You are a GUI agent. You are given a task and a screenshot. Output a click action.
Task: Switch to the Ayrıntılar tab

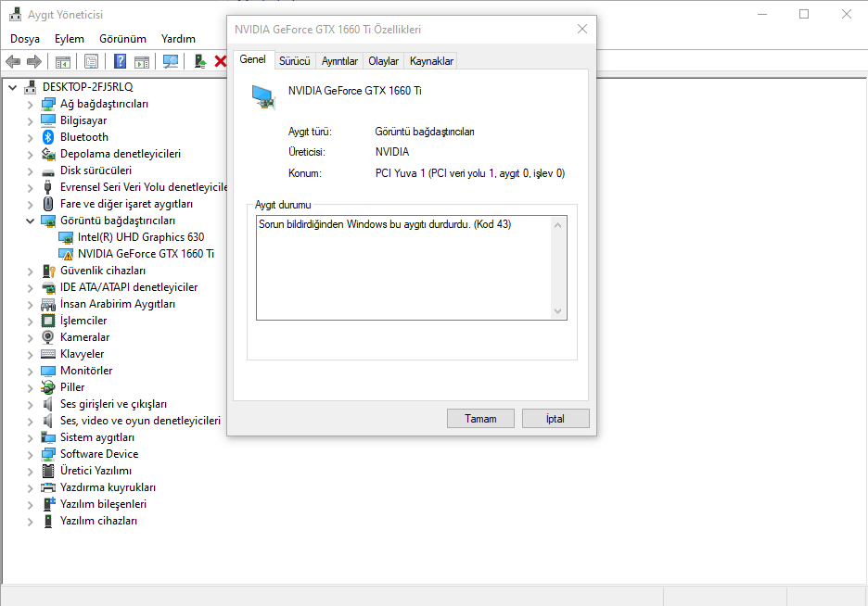tap(339, 61)
